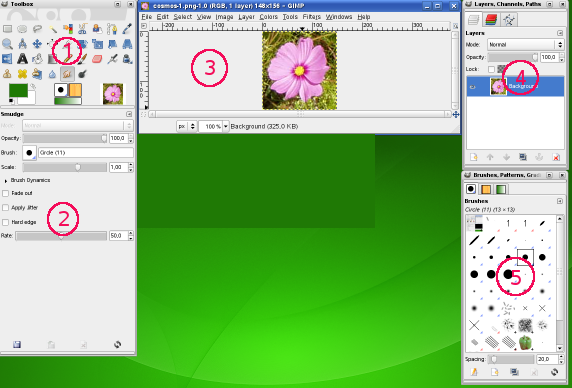
Task: Open the Windows menu
Action: 339,17
